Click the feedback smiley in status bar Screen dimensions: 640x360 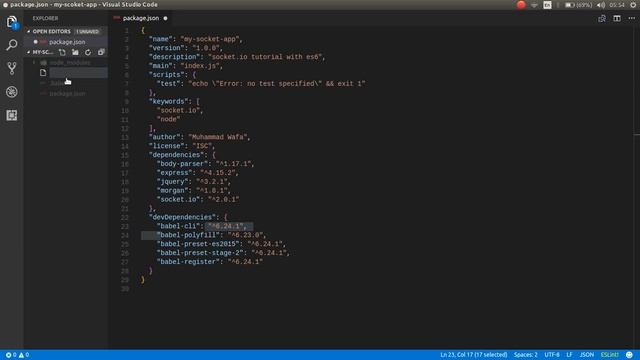[x=629, y=355]
